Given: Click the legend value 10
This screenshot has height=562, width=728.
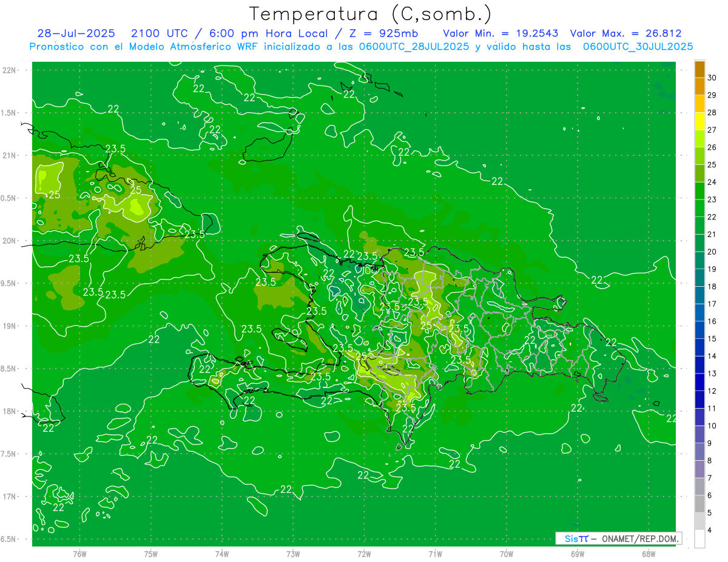Looking at the screenshot, I should [x=712, y=426].
